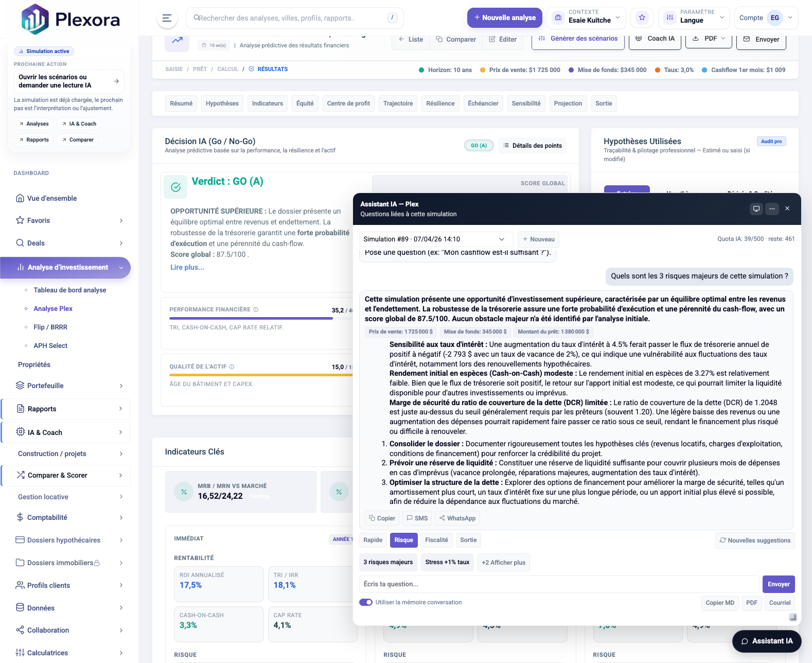Select the Risque suggestion filter
This screenshot has width=812, height=663.
[x=403, y=540]
